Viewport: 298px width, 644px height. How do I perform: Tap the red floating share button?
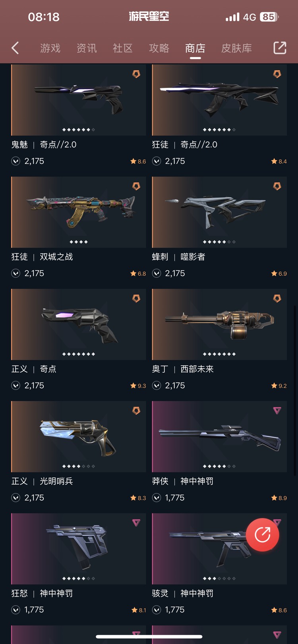(x=262, y=534)
